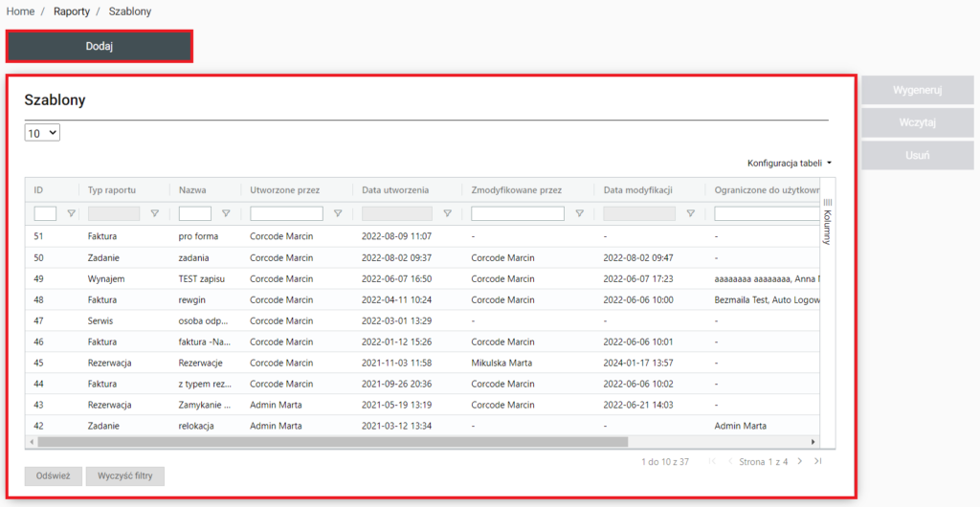Click Data modyfikacji filter funnel icon
Screen dimensions: 980x507
click(x=690, y=214)
